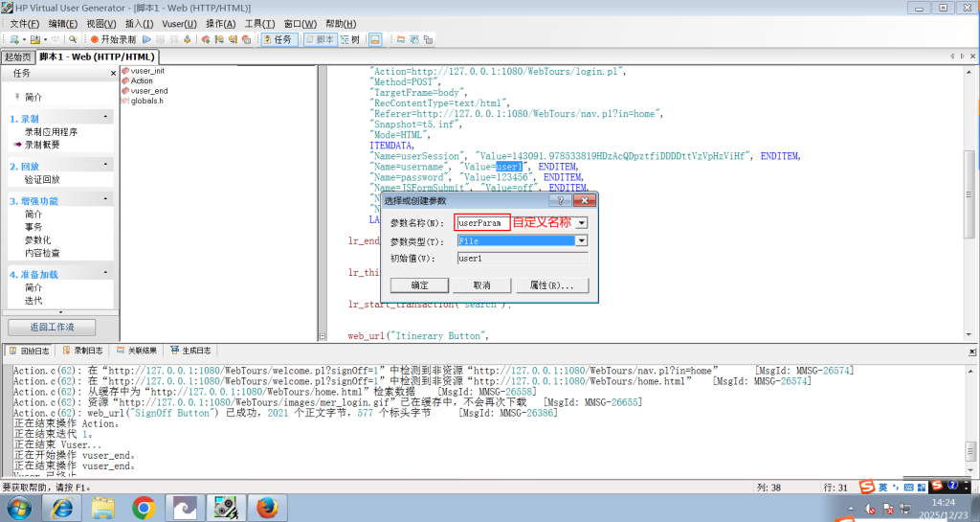Image resolution: width=980 pixels, height=522 pixels.
Task: Collapse the '1. 录制' task section
Action: pos(106,118)
